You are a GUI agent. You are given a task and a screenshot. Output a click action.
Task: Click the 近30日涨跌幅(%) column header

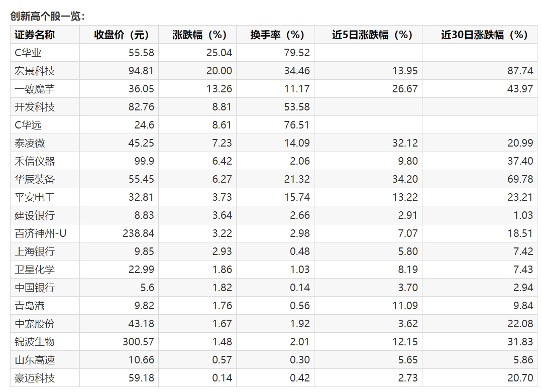(484, 35)
